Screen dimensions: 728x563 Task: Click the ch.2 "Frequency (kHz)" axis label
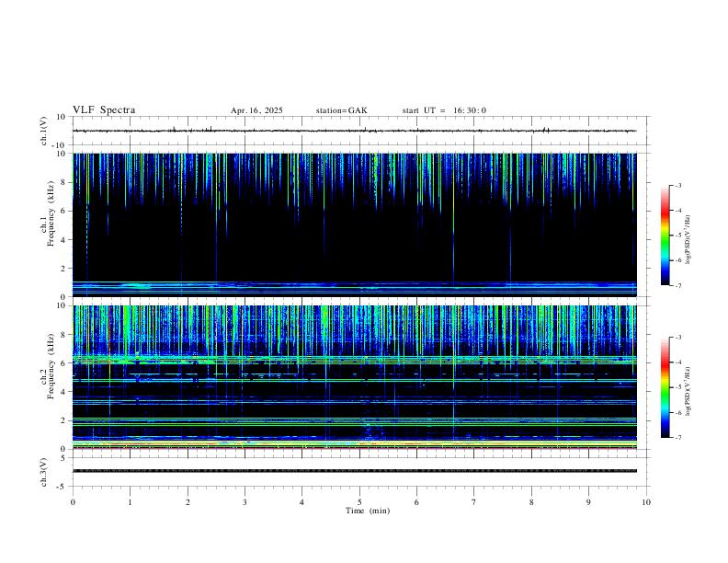[x=51, y=366]
